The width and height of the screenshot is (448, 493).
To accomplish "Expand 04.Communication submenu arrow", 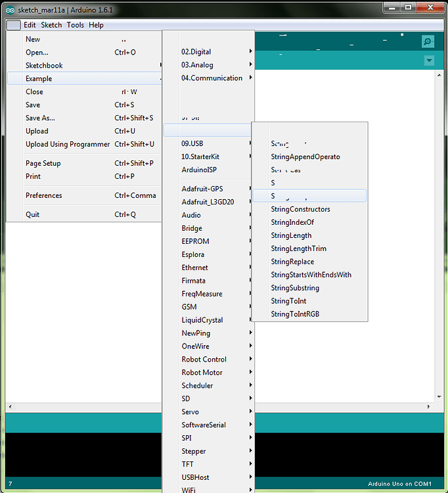I will tap(250, 78).
